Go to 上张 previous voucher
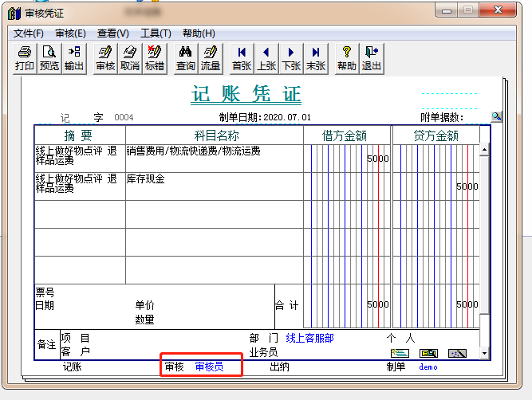532x400 pixels. pyautogui.click(x=266, y=58)
